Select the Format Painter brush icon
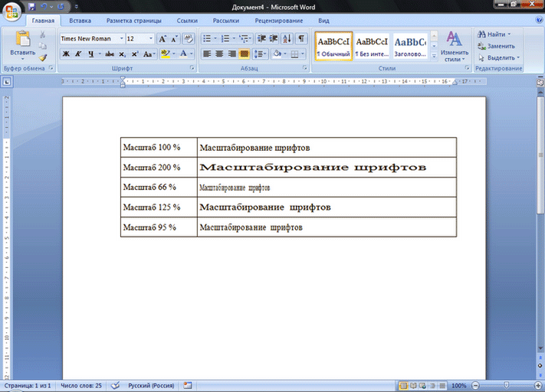Screen dimensions: 545x392 coord(42,57)
